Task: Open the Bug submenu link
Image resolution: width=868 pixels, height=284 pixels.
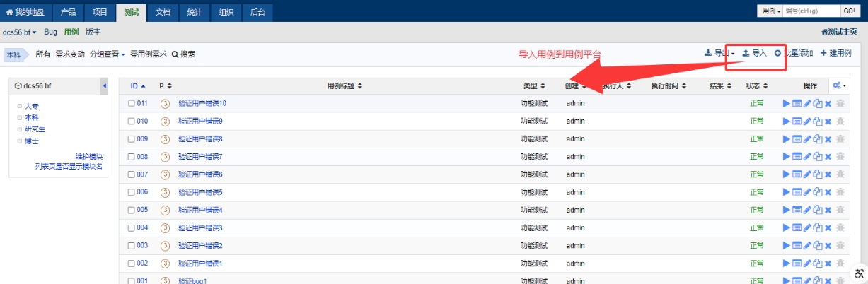Action: point(50,32)
